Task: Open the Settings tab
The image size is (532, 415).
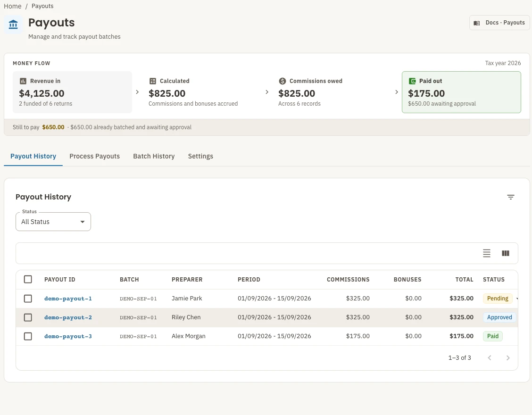Action: (200, 156)
